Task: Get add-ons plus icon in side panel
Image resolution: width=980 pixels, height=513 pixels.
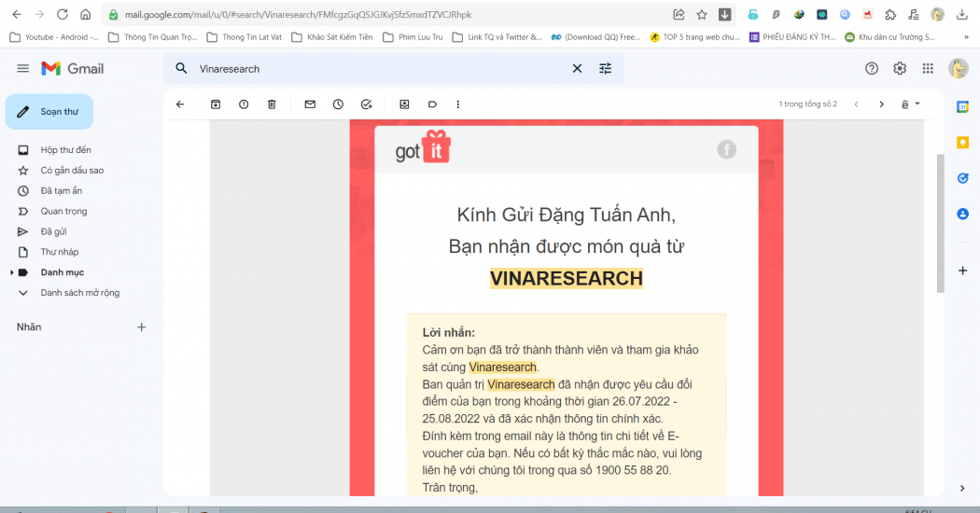Action: pos(962,270)
